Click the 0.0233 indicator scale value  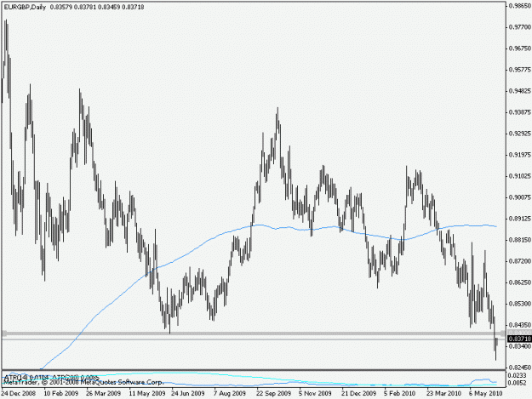coord(518,375)
